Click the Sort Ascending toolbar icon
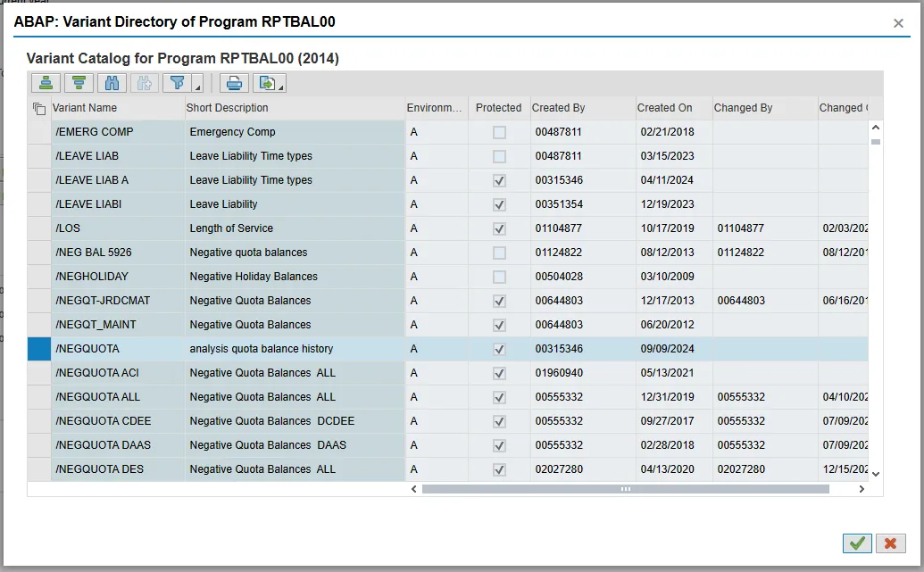 (x=47, y=83)
